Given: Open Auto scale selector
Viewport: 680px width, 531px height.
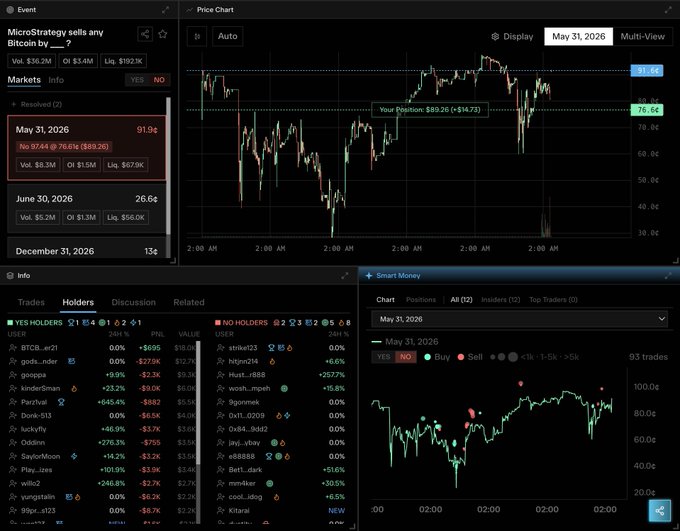Looking at the screenshot, I should [228, 36].
